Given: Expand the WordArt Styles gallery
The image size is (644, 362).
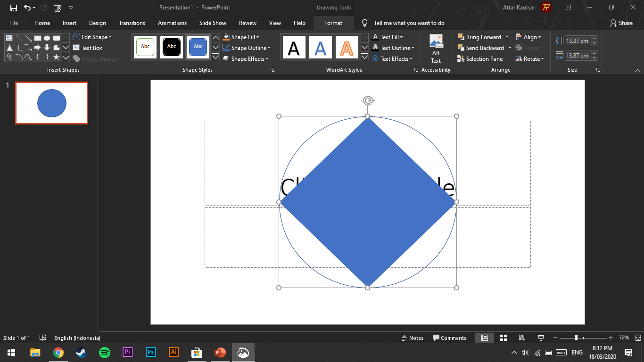Looking at the screenshot, I should point(364,57).
